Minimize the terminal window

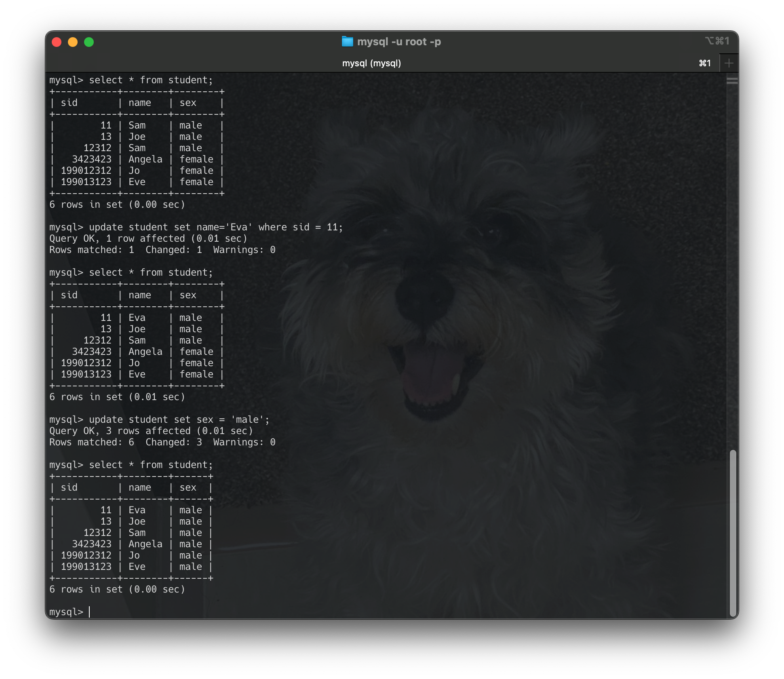click(73, 42)
